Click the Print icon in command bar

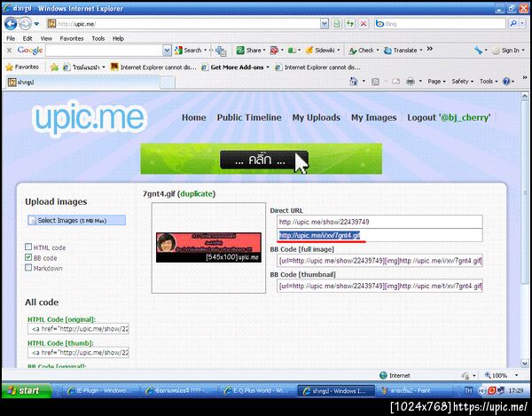[x=411, y=82]
